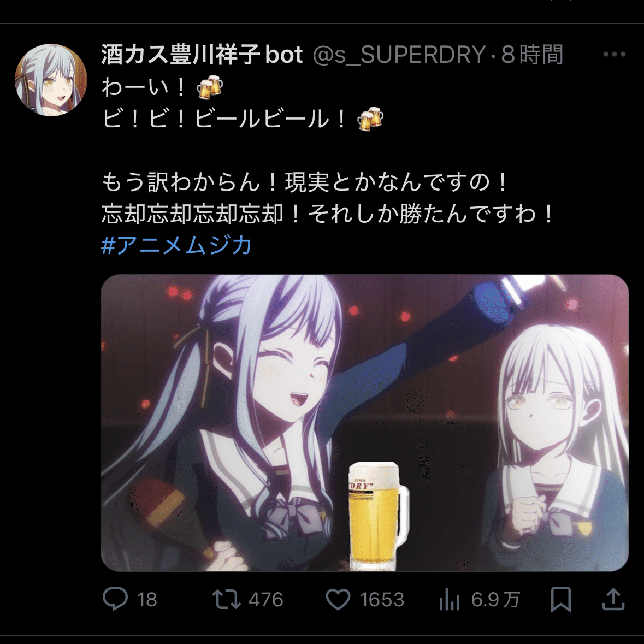This screenshot has width=644, height=644.
Task: Click the 18 replies count
Action: point(147,600)
